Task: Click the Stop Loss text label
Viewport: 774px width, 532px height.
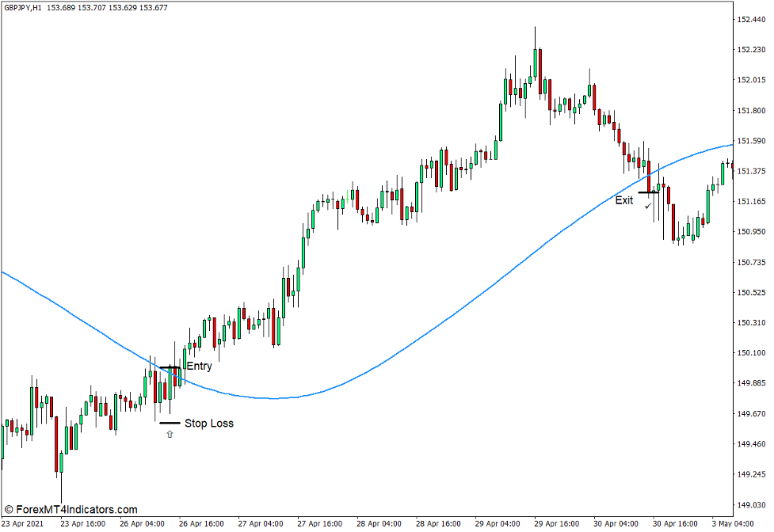Action: click(x=211, y=424)
